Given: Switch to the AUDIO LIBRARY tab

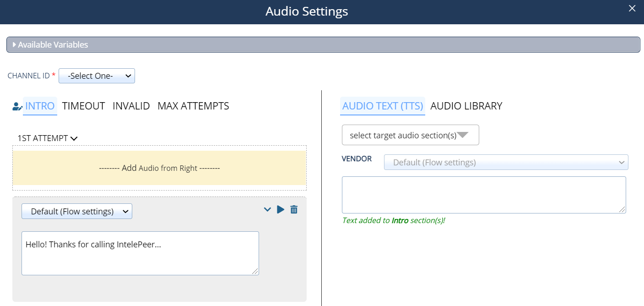Looking at the screenshot, I should (466, 106).
